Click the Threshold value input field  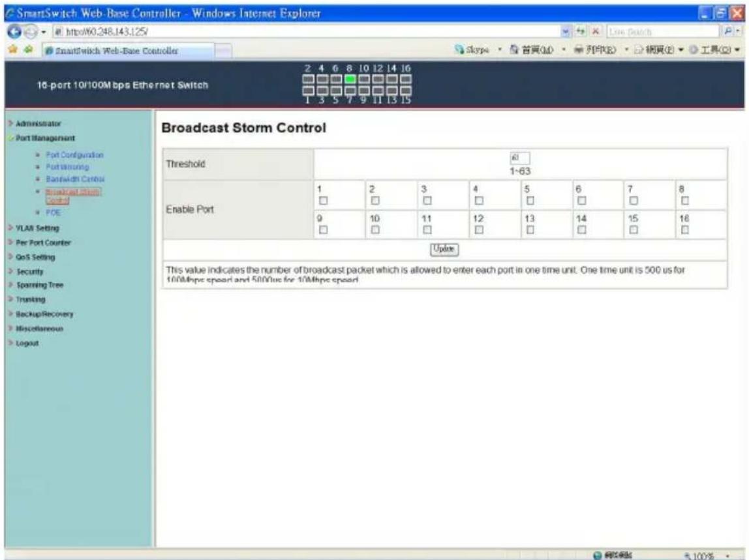tap(520, 158)
